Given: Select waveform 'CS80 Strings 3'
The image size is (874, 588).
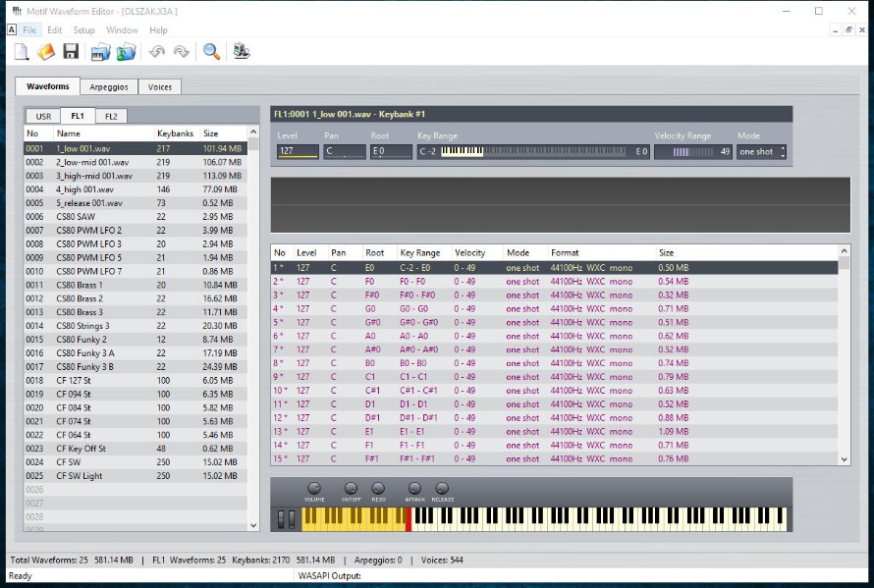Looking at the screenshot, I should tap(136, 326).
